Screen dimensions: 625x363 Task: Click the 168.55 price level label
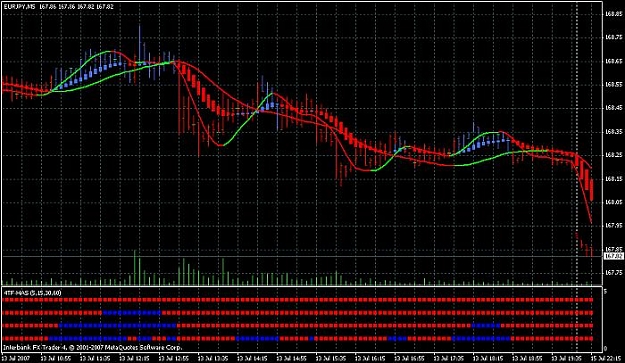(x=613, y=84)
